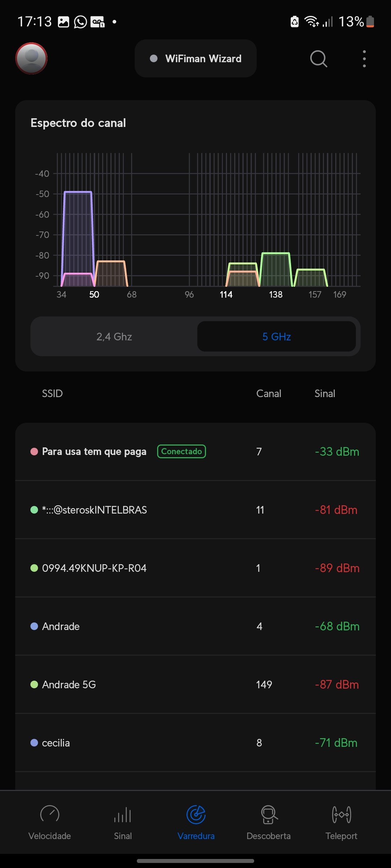The width and height of the screenshot is (391, 868).
Task: Open the three-dot overflow menu
Action: (364, 59)
